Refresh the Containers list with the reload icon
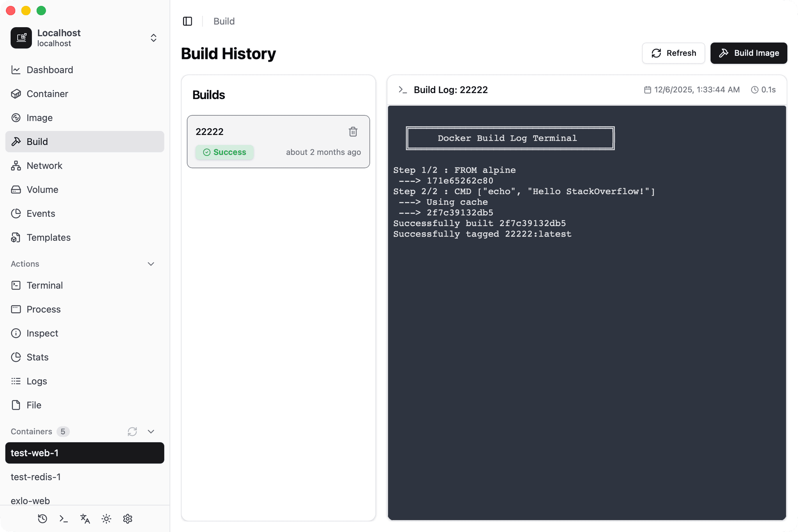Screen dimensions: 798x532 [x=132, y=431]
